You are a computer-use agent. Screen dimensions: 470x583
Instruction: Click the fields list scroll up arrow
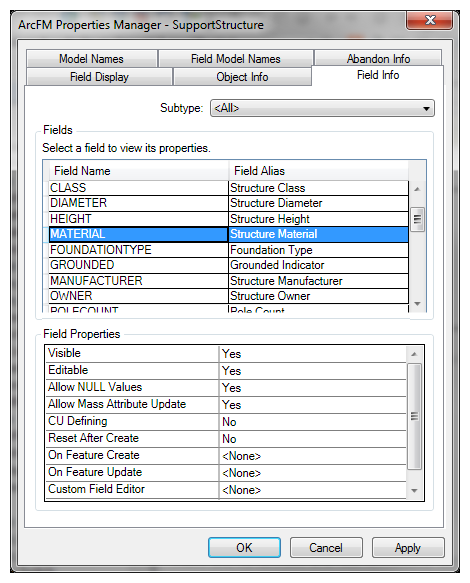(417, 189)
